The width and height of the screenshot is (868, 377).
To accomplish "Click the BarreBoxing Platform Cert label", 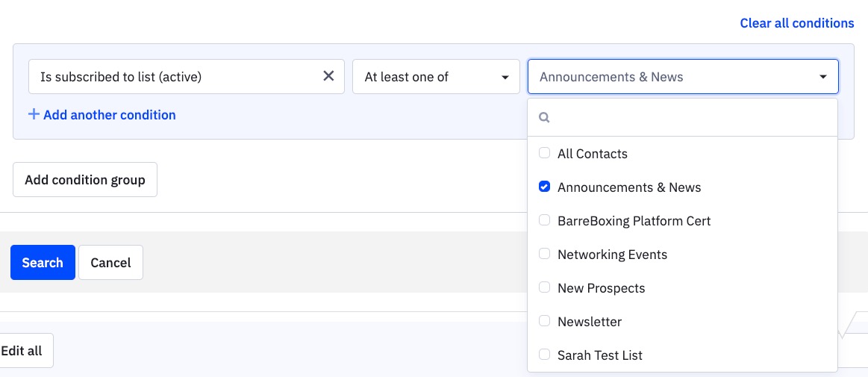I will [x=634, y=221].
